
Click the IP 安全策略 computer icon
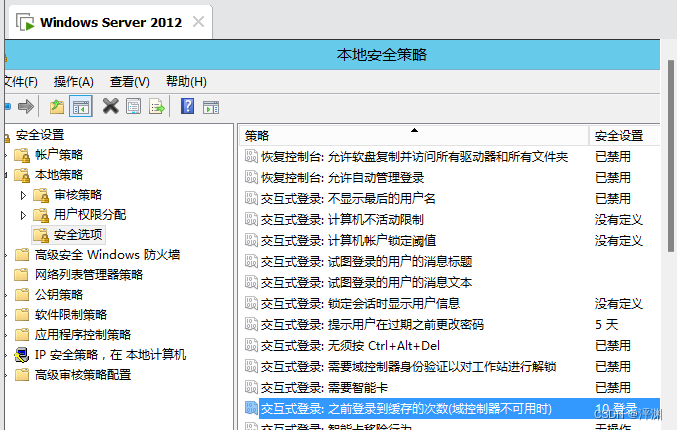(22, 355)
